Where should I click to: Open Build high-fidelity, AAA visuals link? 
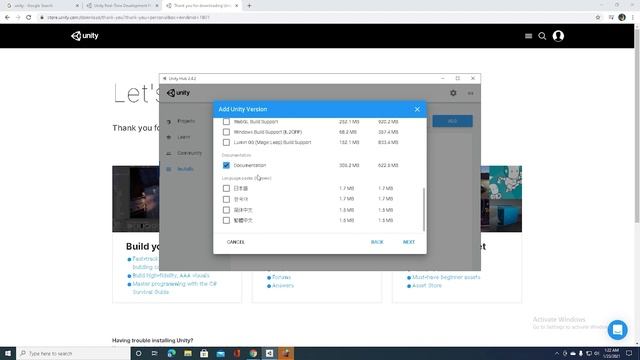pyautogui.click(x=171, y=276)
